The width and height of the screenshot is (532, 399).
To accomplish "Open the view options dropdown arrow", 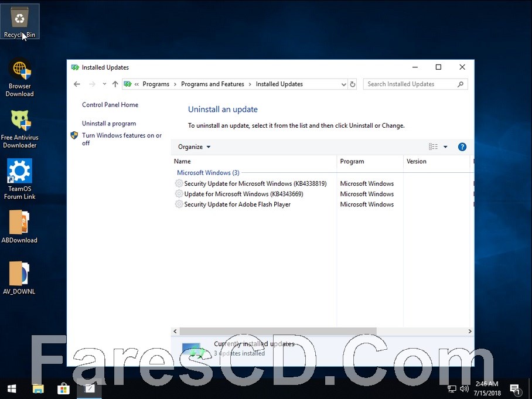I will click(x=445, y=147).
